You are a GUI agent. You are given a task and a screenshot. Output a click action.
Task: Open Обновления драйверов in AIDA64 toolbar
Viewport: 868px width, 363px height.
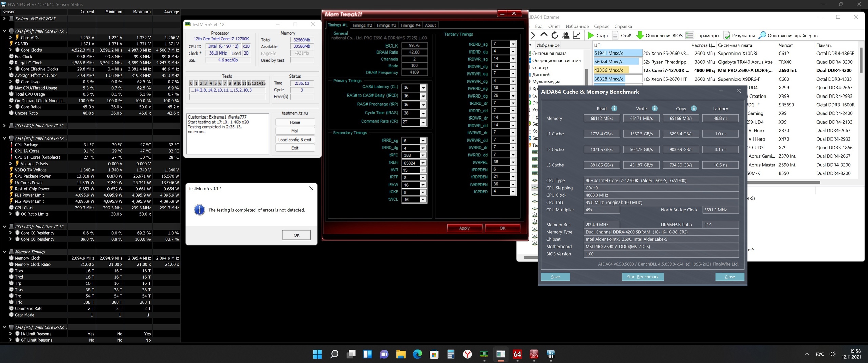[x=788, y=35]
